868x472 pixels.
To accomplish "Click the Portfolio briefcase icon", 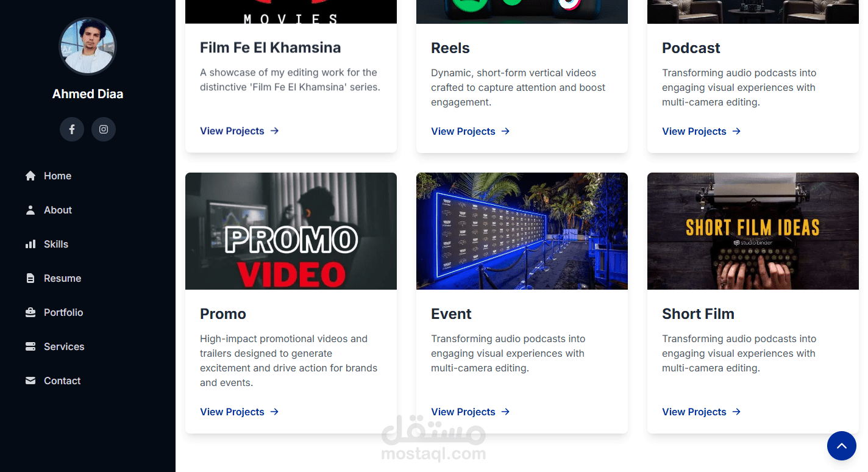I will tap(30, 312).
